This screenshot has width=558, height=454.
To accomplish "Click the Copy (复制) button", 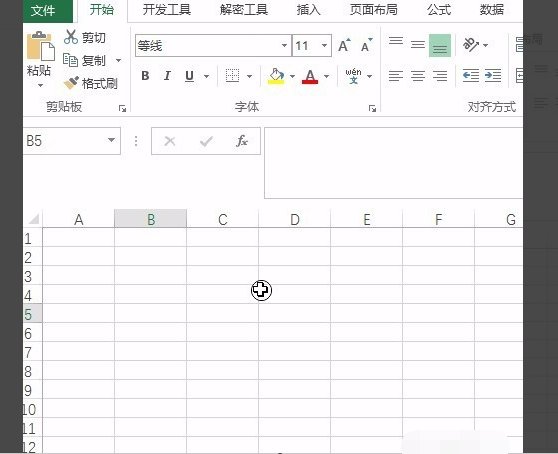I will 84,60.
